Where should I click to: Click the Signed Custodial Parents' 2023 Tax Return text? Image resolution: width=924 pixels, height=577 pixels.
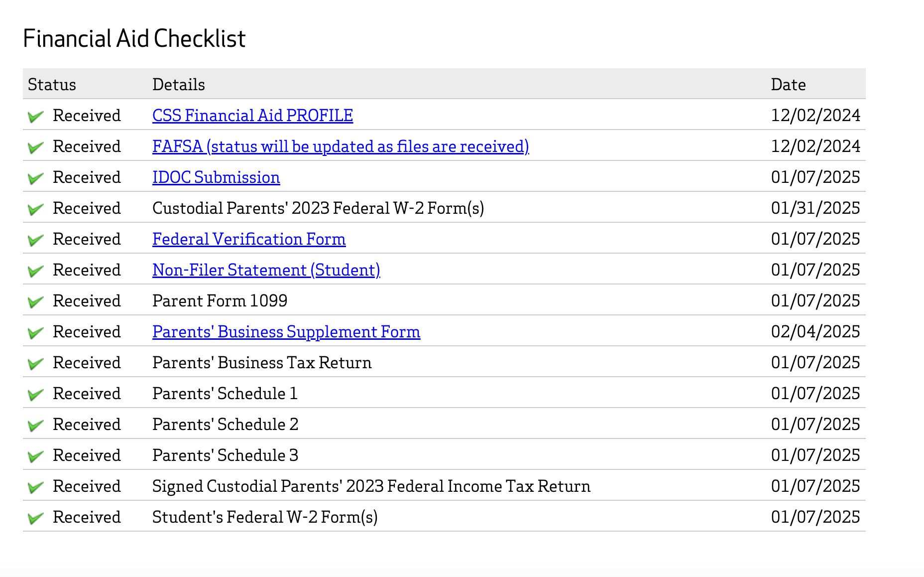[x=371, y=486]
